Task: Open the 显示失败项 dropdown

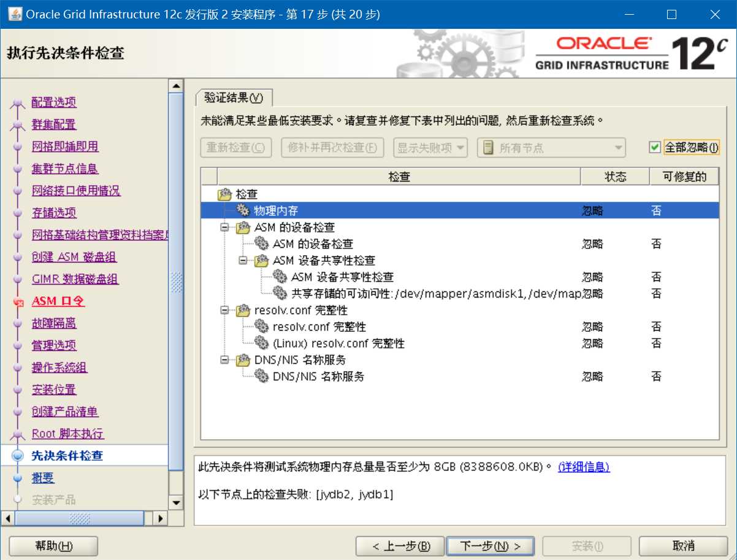Action: coord(430,147)
